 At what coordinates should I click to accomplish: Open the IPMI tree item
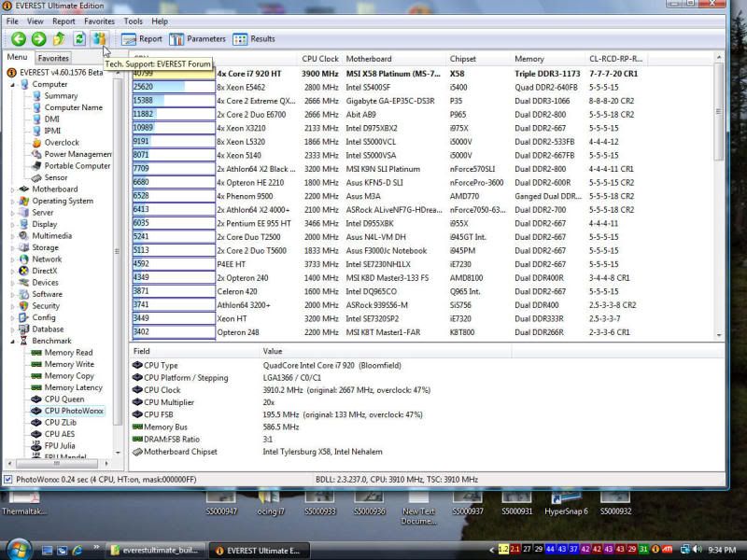(x=52, y=131)
